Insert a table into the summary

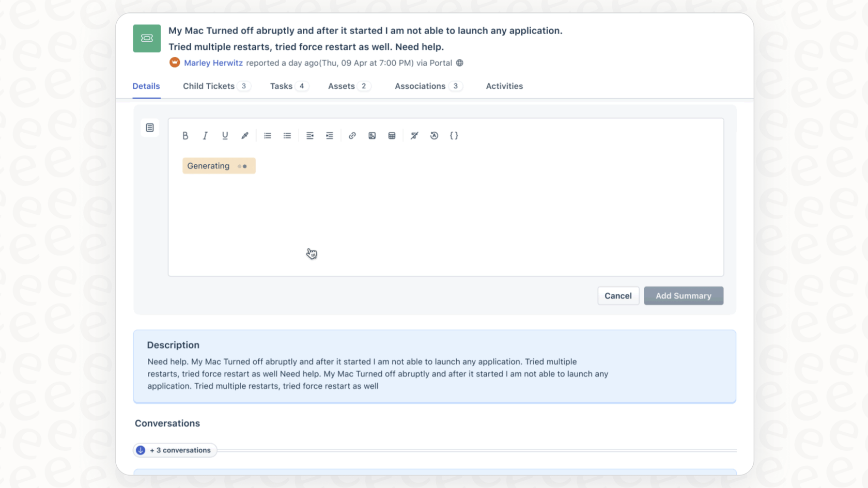click(392, 135)
